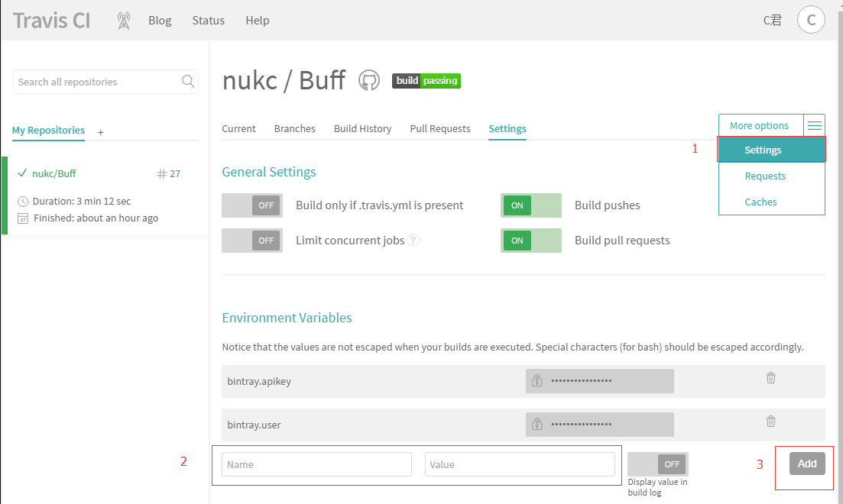Screen dimensions: 843x504
Task: Select the My Repositories tab
Action: tap(48, 131)
